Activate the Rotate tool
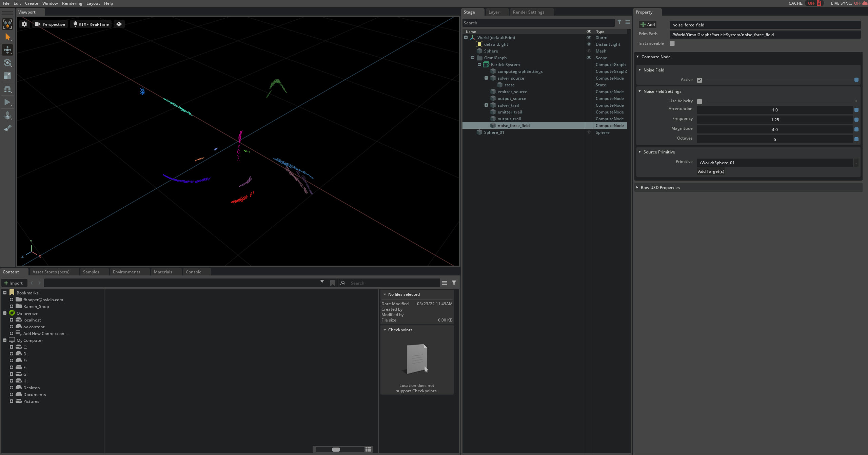 7,63
